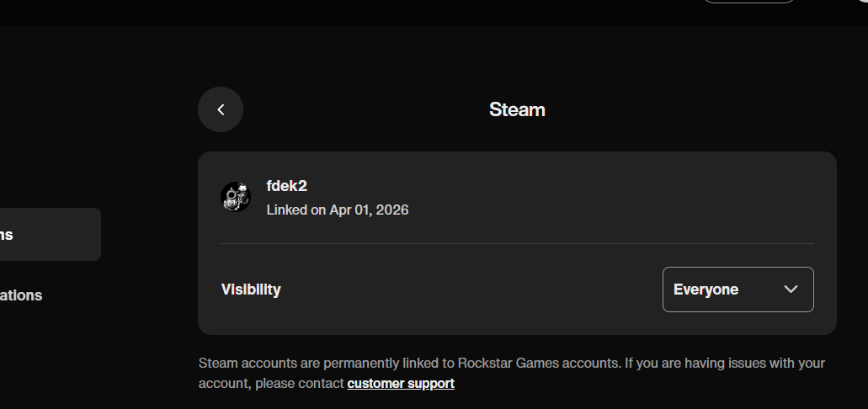868x409 pixels.
Task: Click the permanently linked Steam accounts notice text
Action: [x=512, y=373]
